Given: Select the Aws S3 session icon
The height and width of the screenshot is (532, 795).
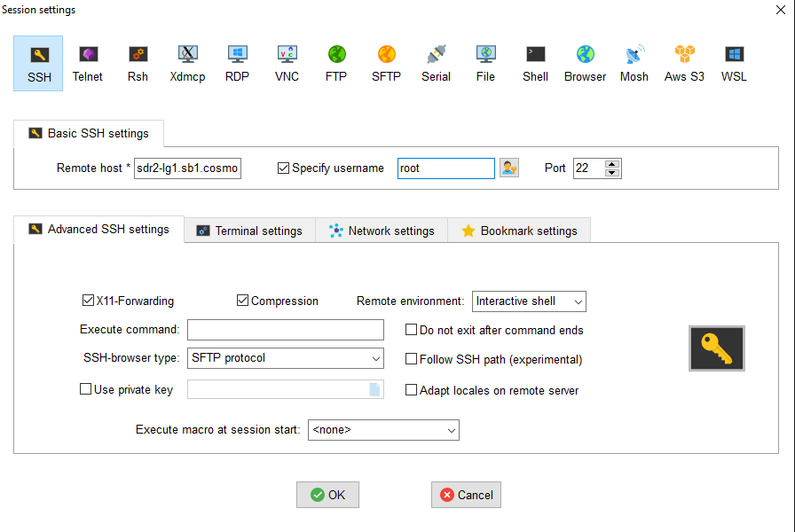Looking at the screenshot, I should pyautogui.click(x=684, y=63).
